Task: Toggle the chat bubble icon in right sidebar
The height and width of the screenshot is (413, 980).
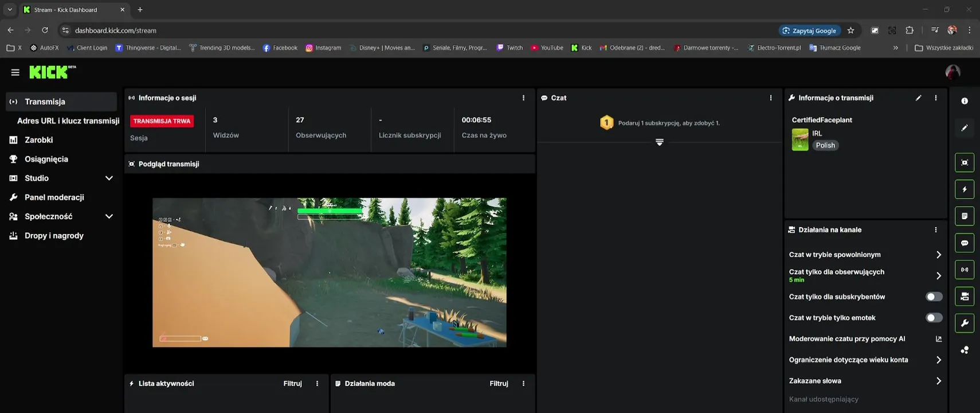Action: [965, 243]
